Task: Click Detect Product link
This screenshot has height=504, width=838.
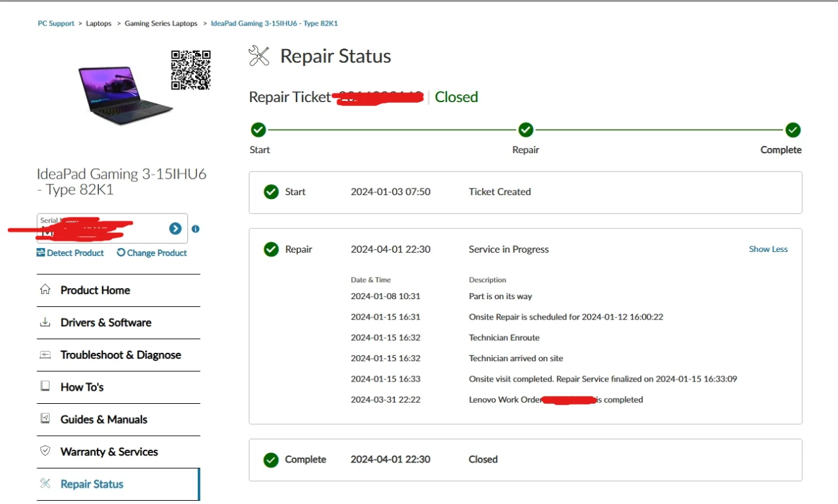Action: click(x=70, y=253)
